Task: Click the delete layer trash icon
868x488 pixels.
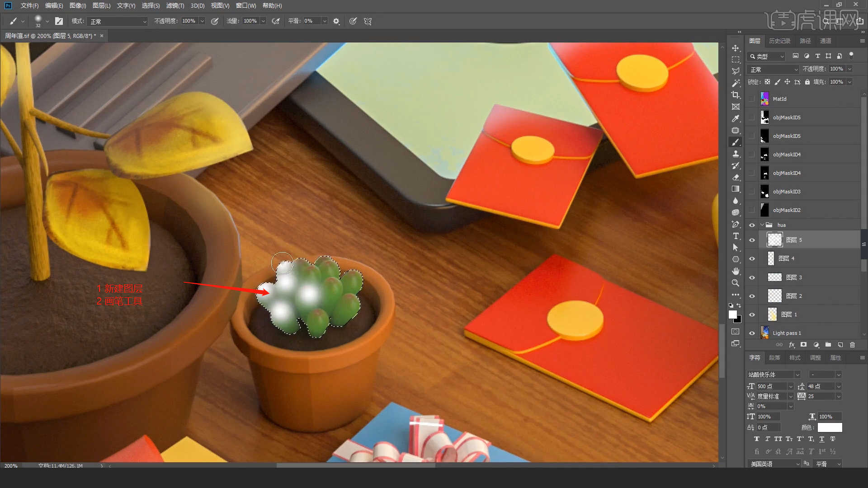Action: point(852,345)
